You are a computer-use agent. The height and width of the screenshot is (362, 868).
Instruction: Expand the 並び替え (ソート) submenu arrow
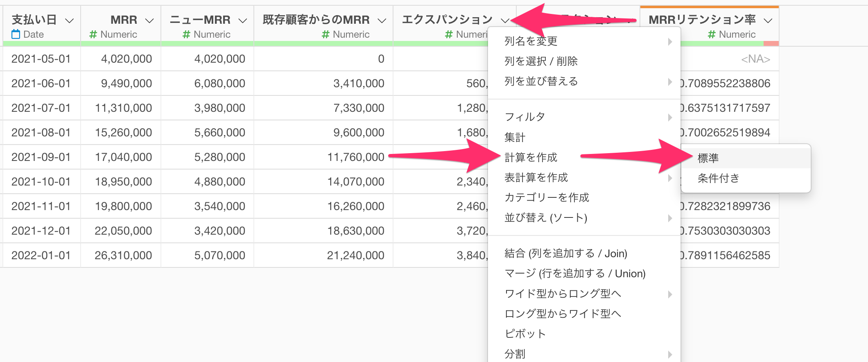click(x=670, y=218)
